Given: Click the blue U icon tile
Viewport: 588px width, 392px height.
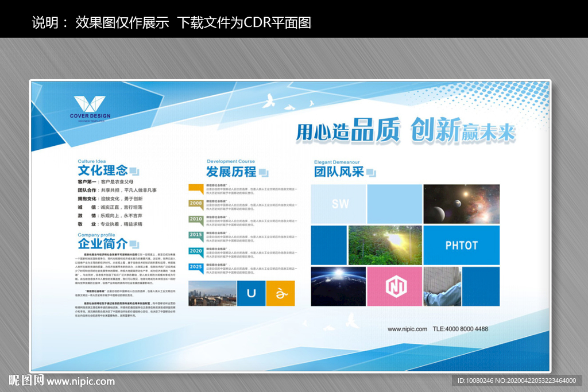Looking at the screenshot, I should tap(251, 293).
